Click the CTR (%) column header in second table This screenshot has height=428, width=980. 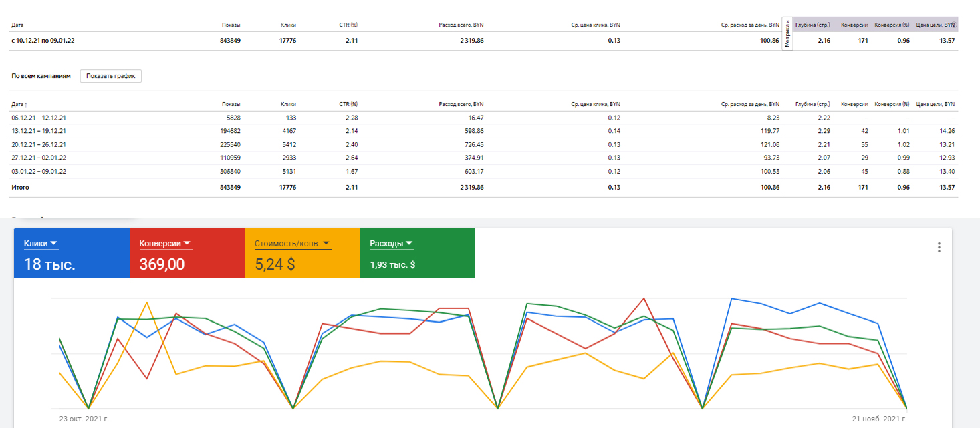(x=348, y=105)
